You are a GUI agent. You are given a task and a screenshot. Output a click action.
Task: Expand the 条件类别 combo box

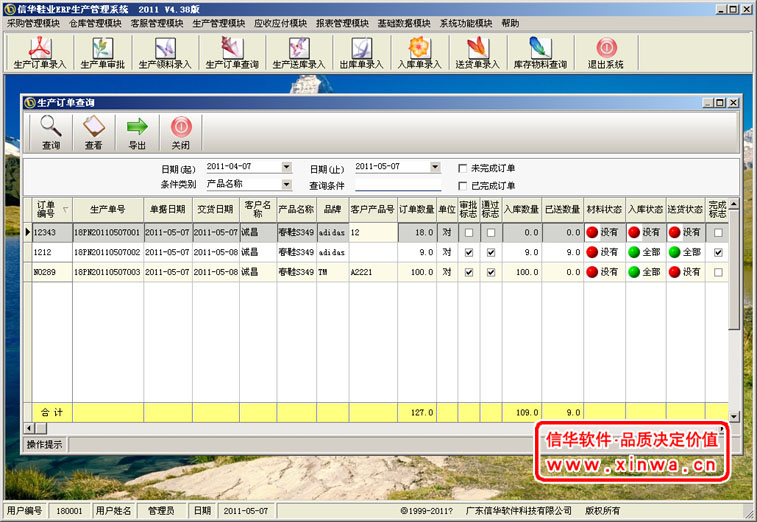coord(286,184)
